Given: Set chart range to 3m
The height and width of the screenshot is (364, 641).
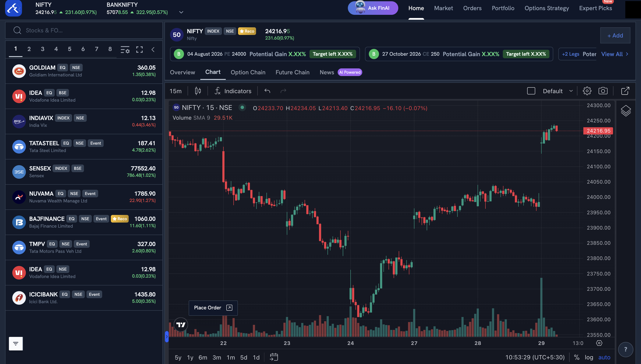Looking at the screenshot, I should pyautogui.click(x=217, y=357).
